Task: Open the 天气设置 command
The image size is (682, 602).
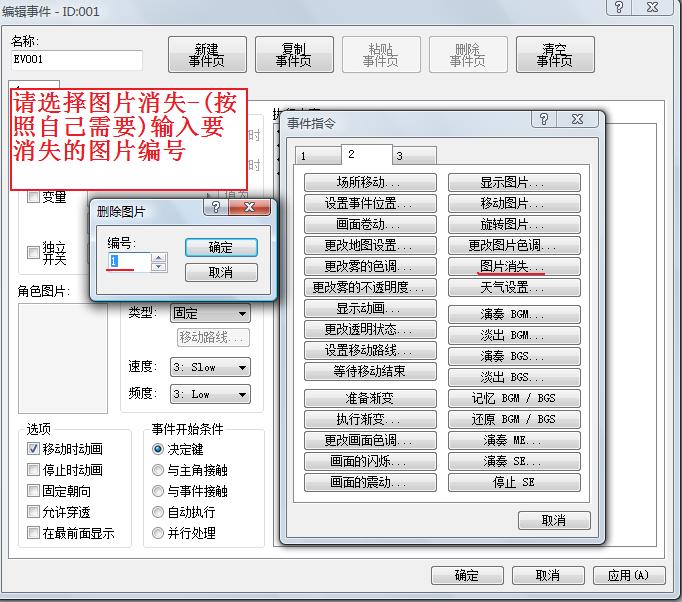Action: click(514, 287)
